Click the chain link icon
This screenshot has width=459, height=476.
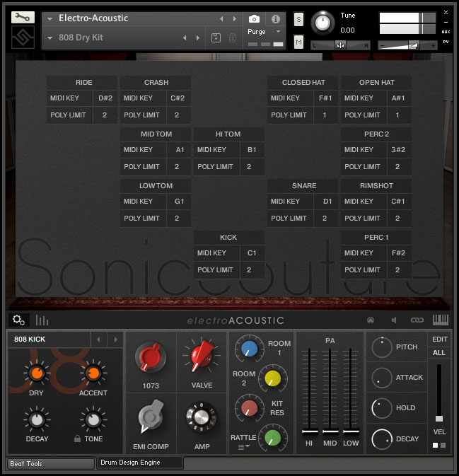point(417,320)
